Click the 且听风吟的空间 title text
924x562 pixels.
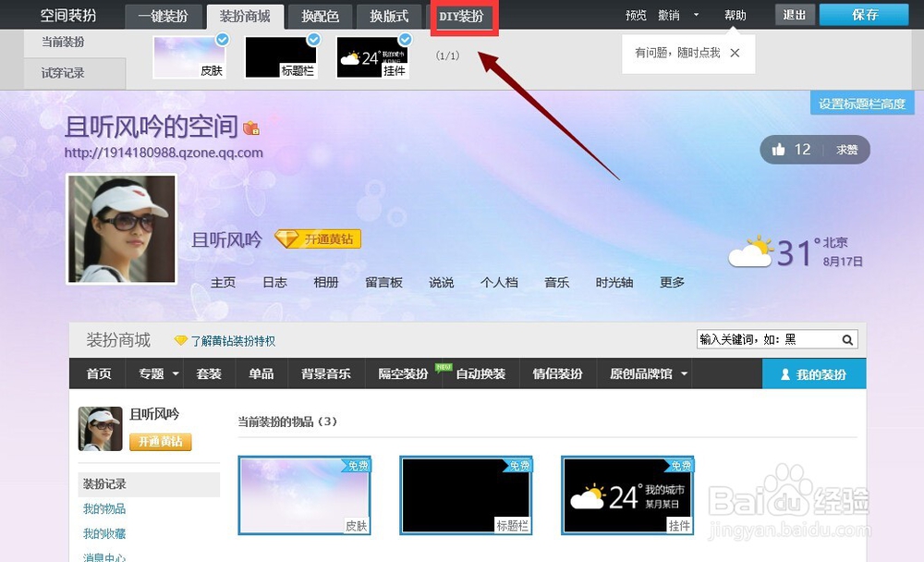click(152, 127)
